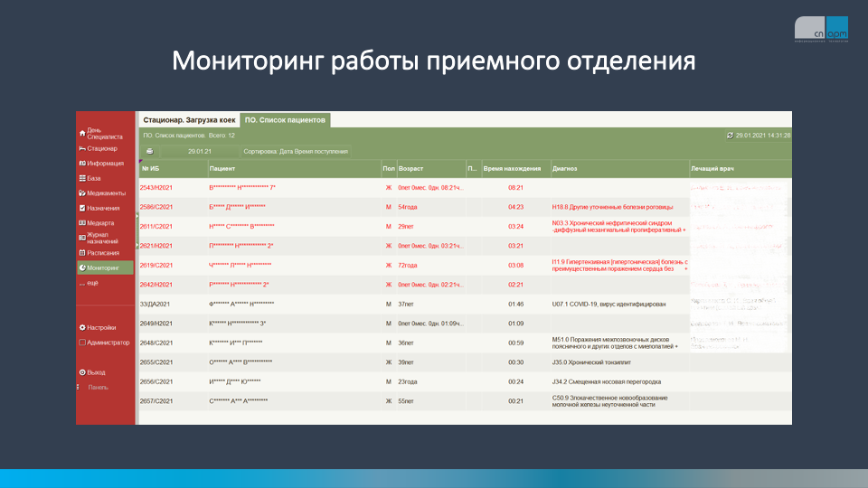Sort by Лечащий врач column header
The height and width of the screenshot is (488, 868).
coord(741,169)
